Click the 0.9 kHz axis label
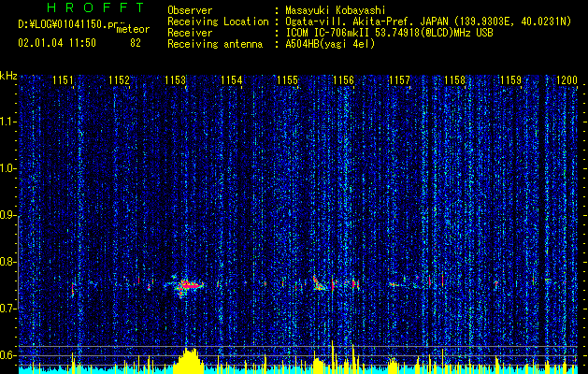588x374 pixels. (x=7, y=215)
